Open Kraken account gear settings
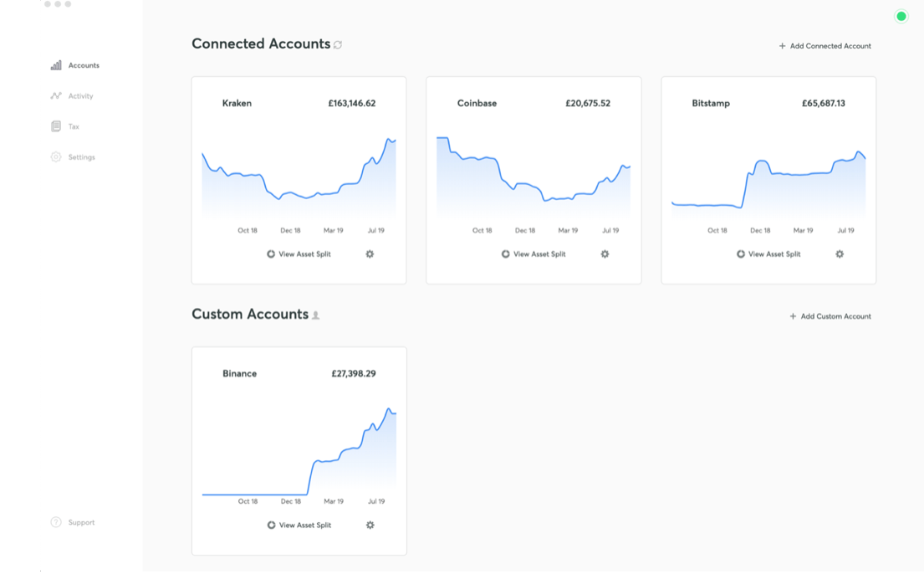The image size is (924, 574). click(370, 254)
